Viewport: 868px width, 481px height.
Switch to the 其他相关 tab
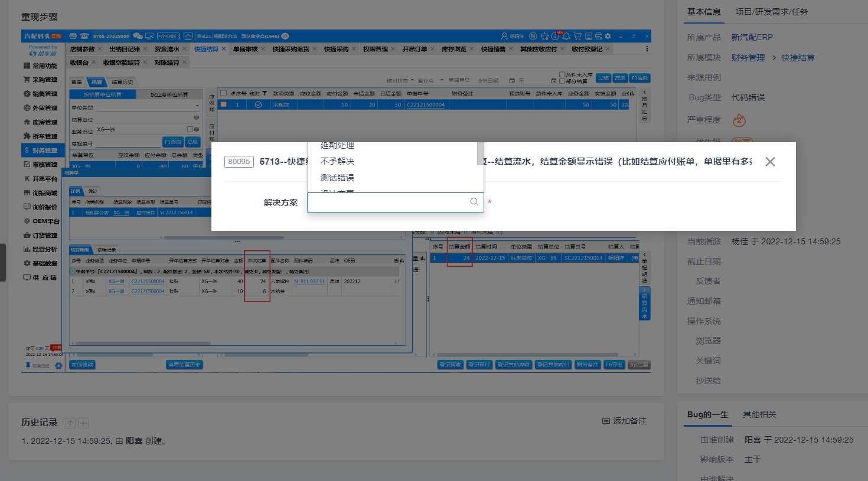tap(759, 414)
